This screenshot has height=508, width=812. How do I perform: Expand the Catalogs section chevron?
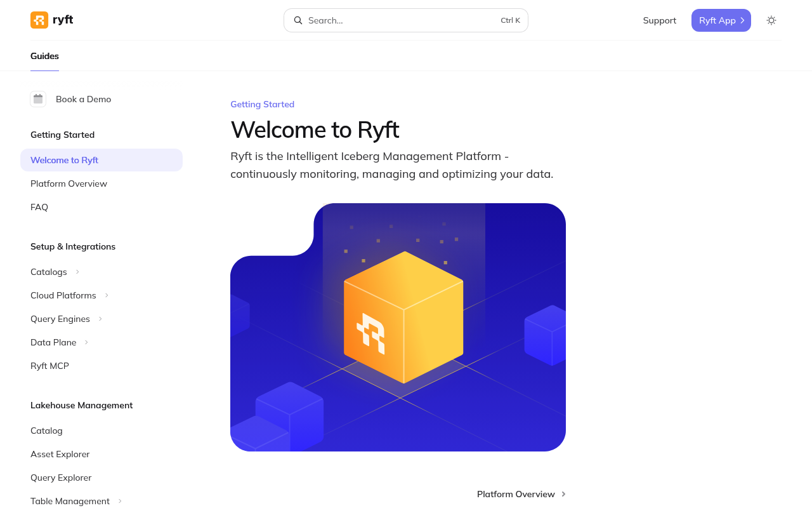coord(77,272)
